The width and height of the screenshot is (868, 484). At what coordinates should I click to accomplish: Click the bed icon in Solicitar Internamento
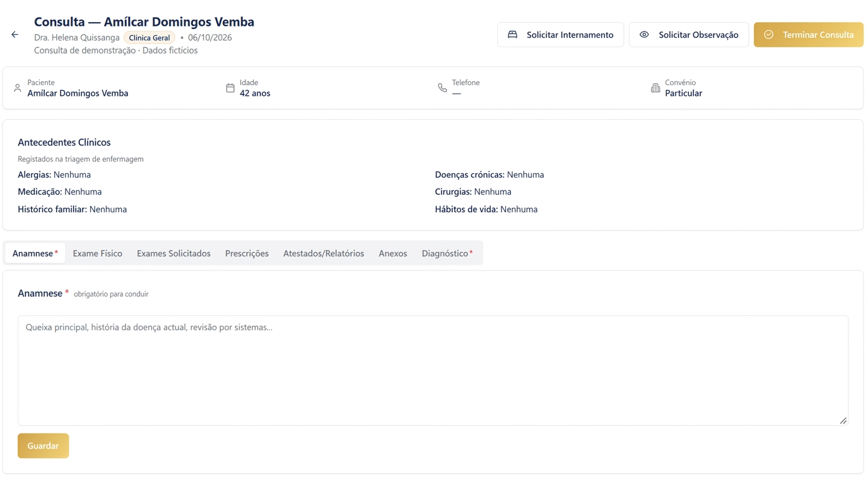[513, 35]
